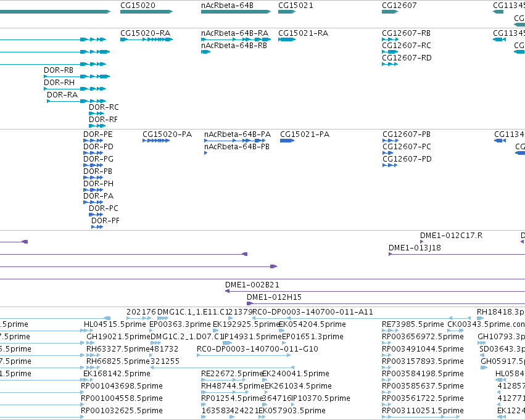
Task: Select EST RH66825.5prime
Action: coord(118,362)
